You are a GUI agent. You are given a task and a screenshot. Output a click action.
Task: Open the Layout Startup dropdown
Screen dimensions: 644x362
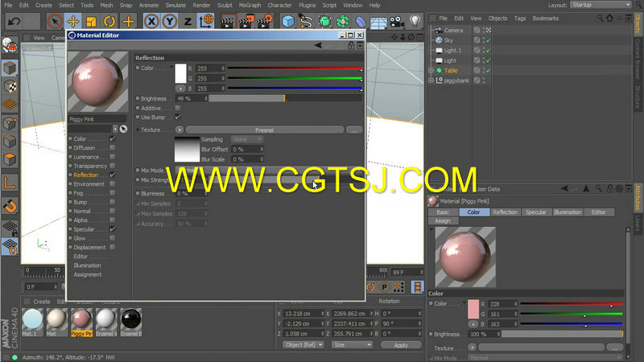[x=601, y=5]
